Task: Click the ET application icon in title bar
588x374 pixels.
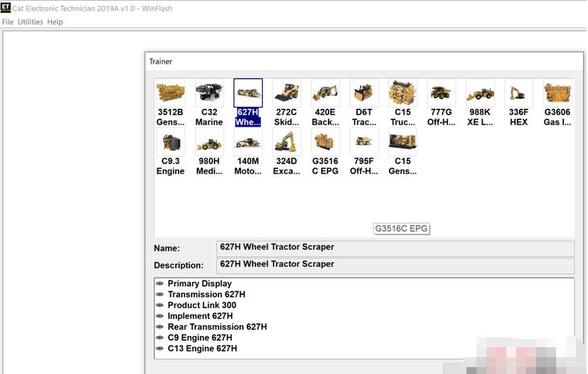Action: [6, 7]
